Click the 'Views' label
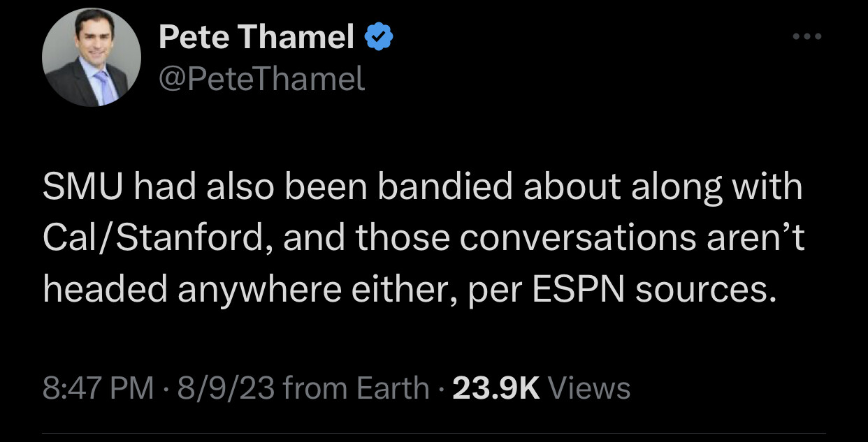 click(591, 388)
